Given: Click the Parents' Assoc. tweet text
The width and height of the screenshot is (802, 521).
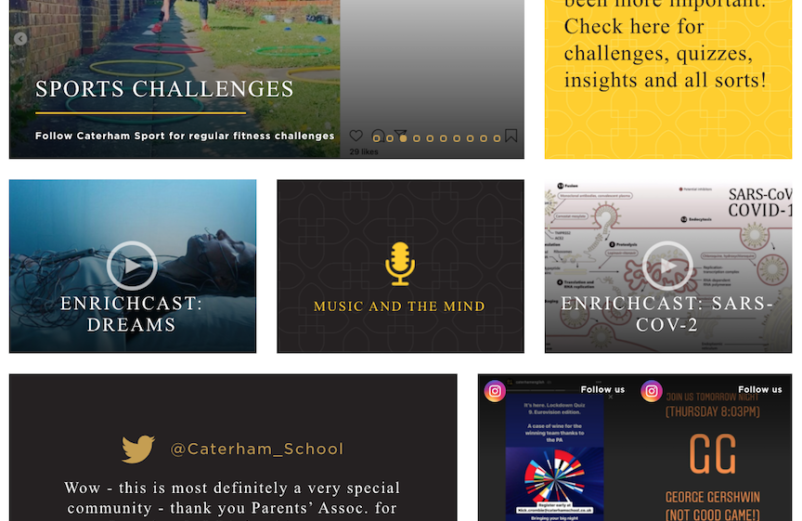Looking at the screenshot, I should 233,499.
